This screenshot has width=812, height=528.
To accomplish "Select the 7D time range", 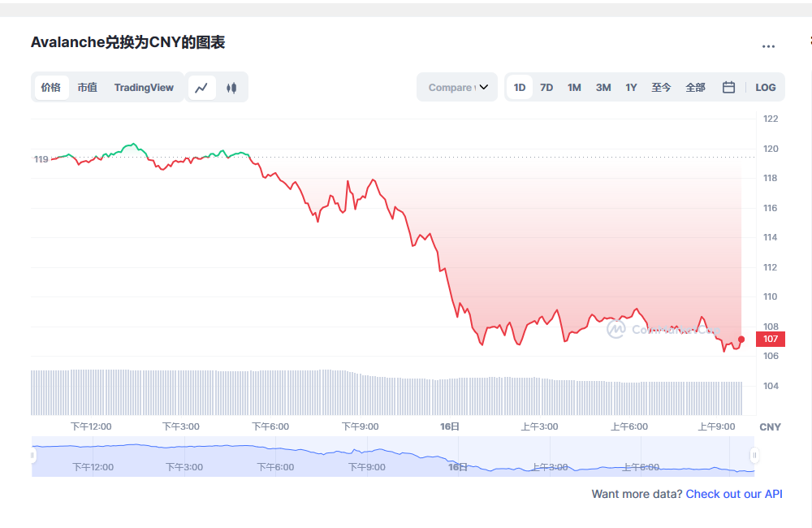I will coord(546,88).
